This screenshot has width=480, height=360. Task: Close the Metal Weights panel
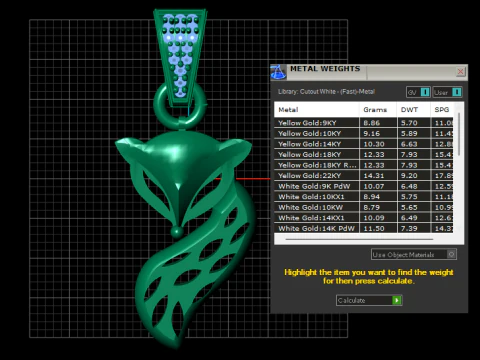[461, 71]
